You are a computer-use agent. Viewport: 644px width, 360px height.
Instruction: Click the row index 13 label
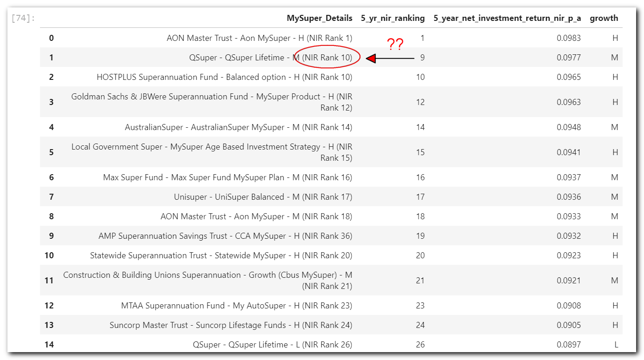coord(49,325)
